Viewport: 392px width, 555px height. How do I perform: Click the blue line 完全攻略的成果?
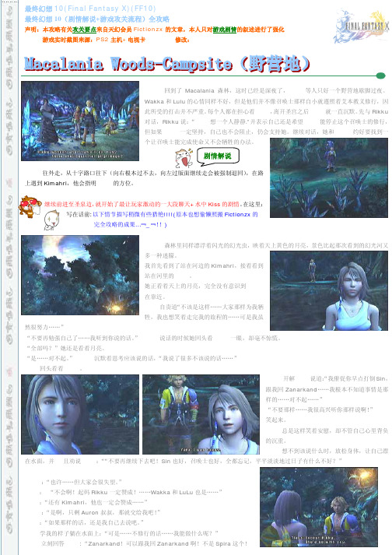[130, 224]
